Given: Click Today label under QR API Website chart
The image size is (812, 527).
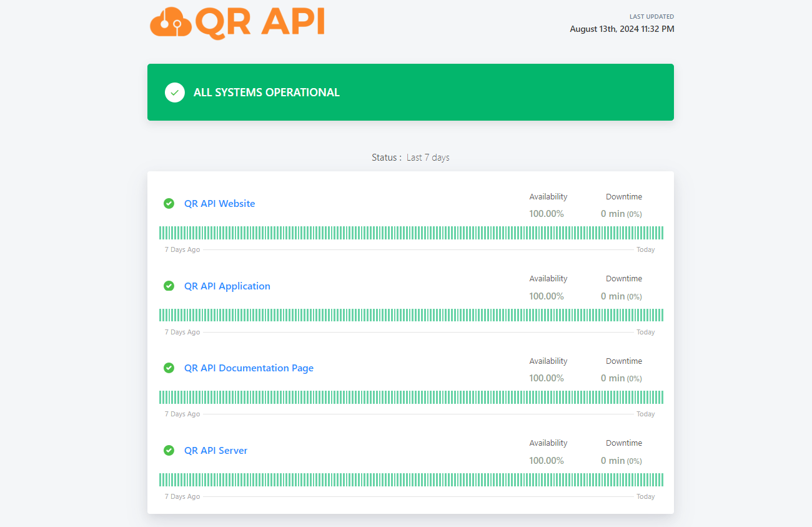Looking at the screenshot, I should pyautogui.click(x=646, y=249).
